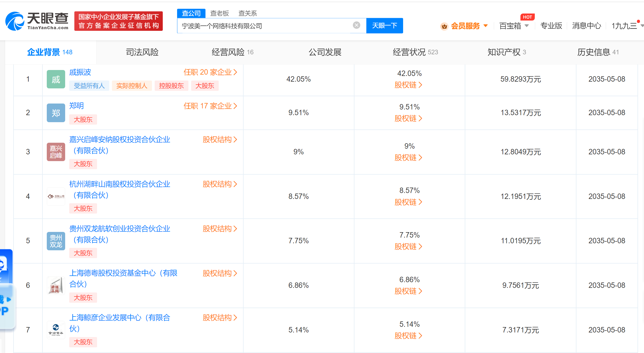The image size is (644, 353).
Task: Open 戚振波 green avatar icon
Action: tap(56, 79)
